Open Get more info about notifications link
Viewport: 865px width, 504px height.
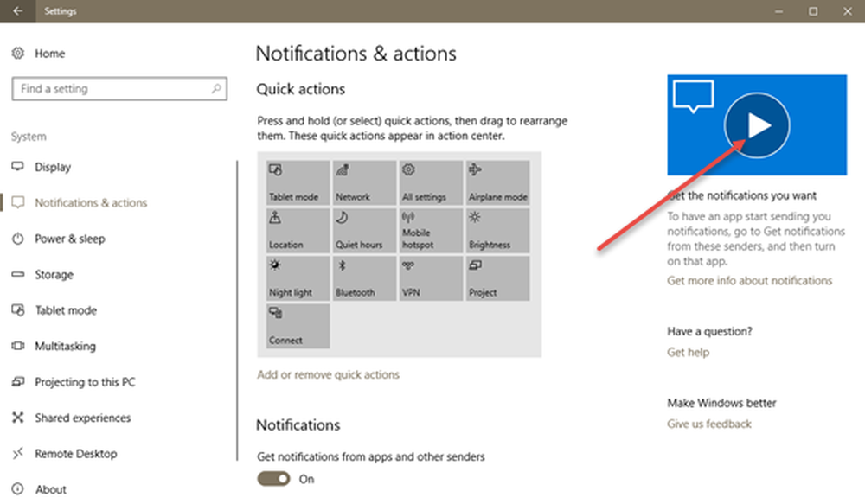(x=749, y=281)
